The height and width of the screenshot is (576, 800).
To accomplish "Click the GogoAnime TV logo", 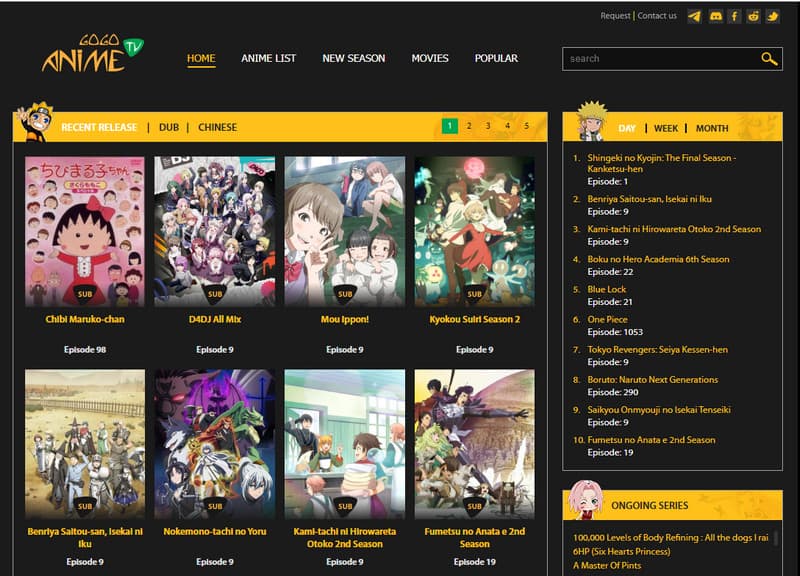I will coord(93,53).
